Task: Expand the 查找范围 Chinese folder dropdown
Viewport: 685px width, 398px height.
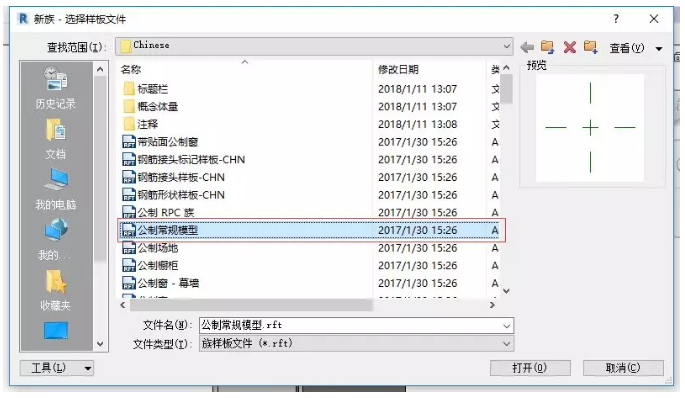Action: coord(314,46)
